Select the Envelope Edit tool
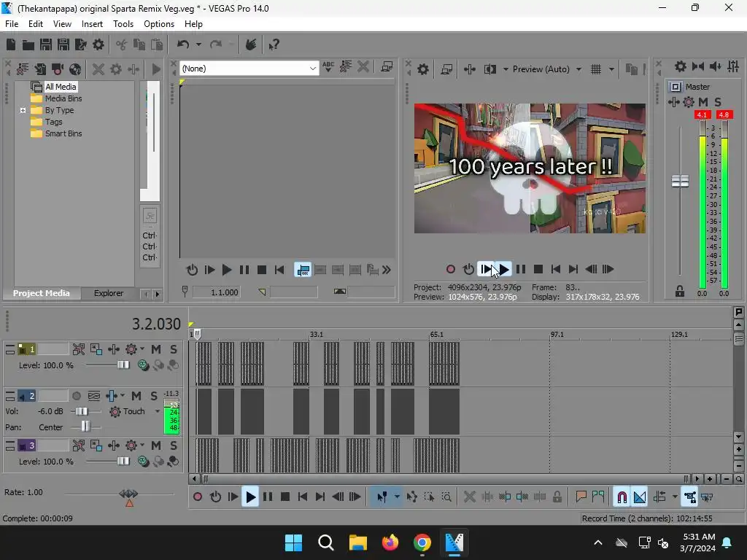The height and width of the screenshot is (560, 747). (411, 497)
